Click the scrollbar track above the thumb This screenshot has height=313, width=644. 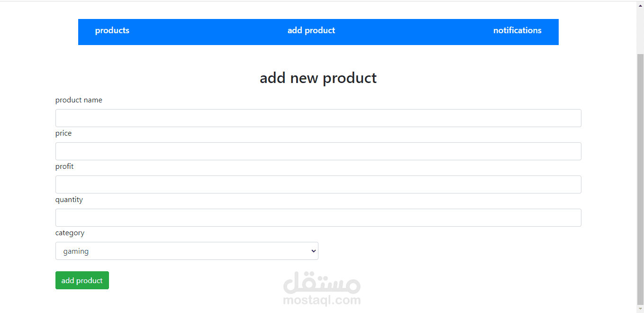pyautogui.click(x=640, y=28)
